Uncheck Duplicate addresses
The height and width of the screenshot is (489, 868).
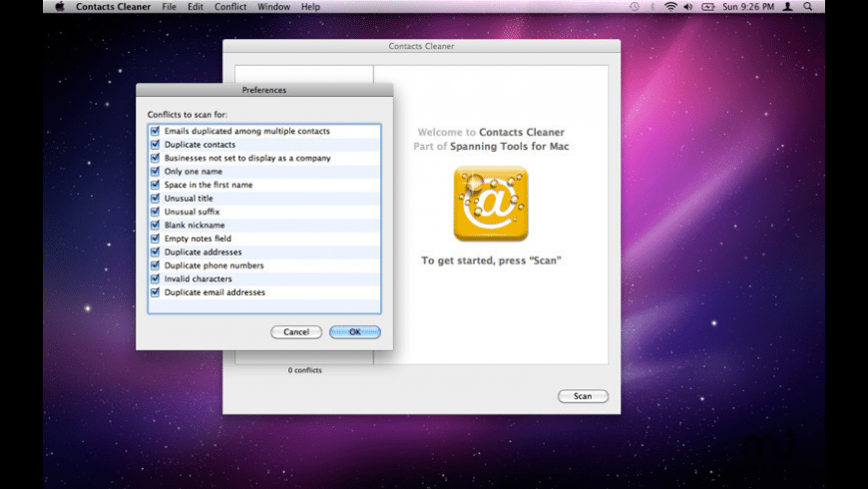[x=155, y=251]
